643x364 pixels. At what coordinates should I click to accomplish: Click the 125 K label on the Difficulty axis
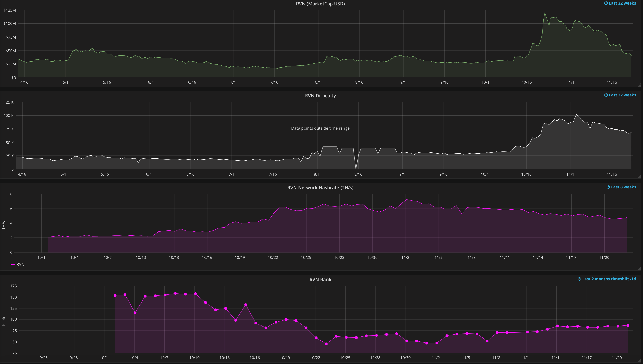click(8, 102)
